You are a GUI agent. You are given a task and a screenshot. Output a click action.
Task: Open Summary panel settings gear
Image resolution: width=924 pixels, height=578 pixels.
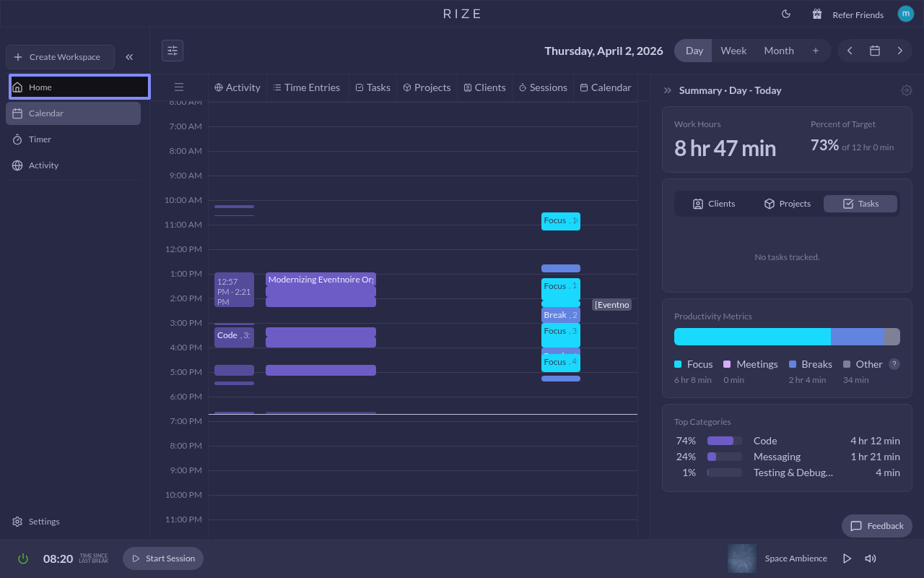pos(906,90)
